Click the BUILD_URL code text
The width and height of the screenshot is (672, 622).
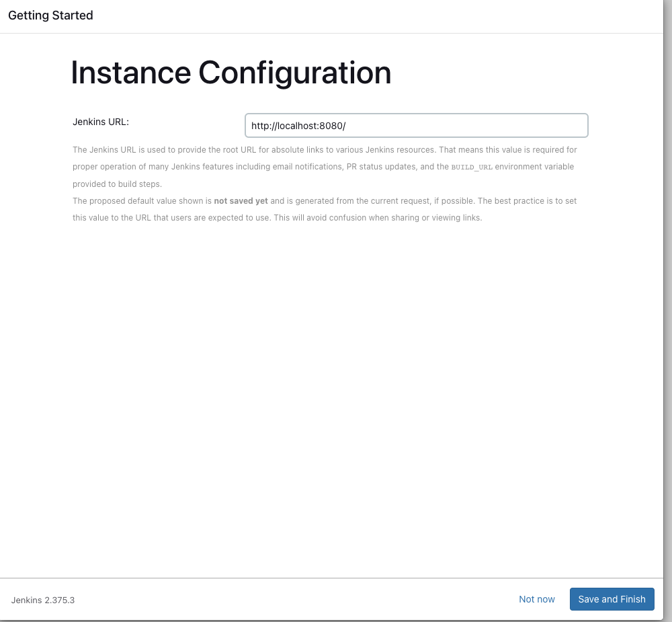pos(472,167)
